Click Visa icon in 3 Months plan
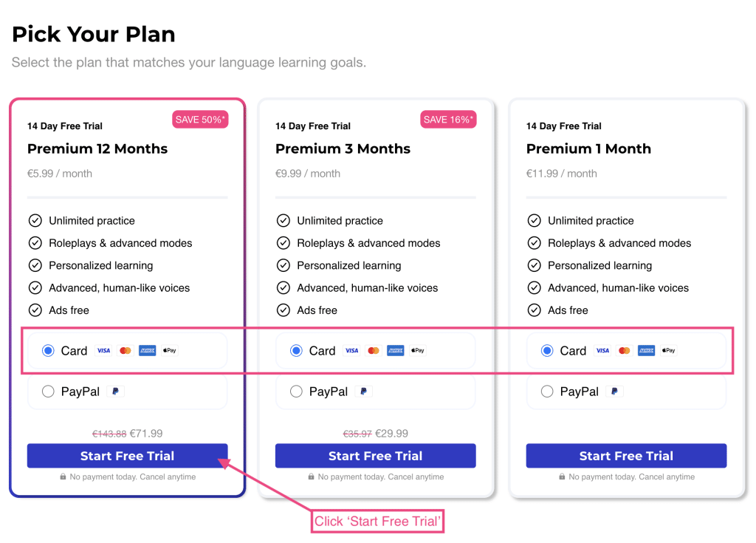 pyautogui.click(x=351, y=351)
